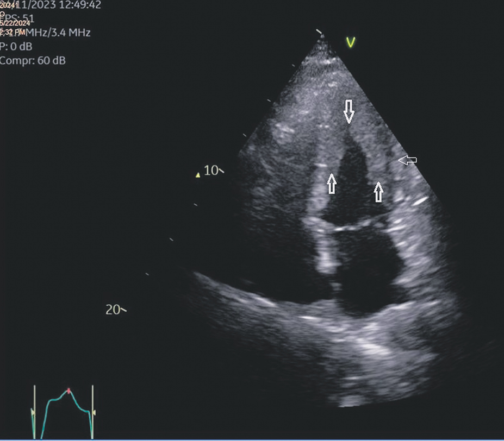Click the red frame marker on the ECG trace
The width and height of the screenshot is (504, 441).
coord(69,390)
